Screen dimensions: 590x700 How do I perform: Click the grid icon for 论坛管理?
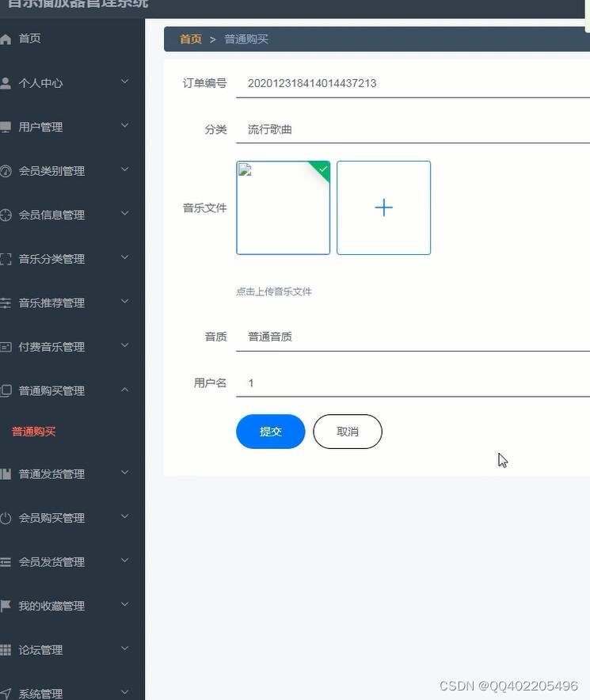pyautogui.click(x=6, y=650)
